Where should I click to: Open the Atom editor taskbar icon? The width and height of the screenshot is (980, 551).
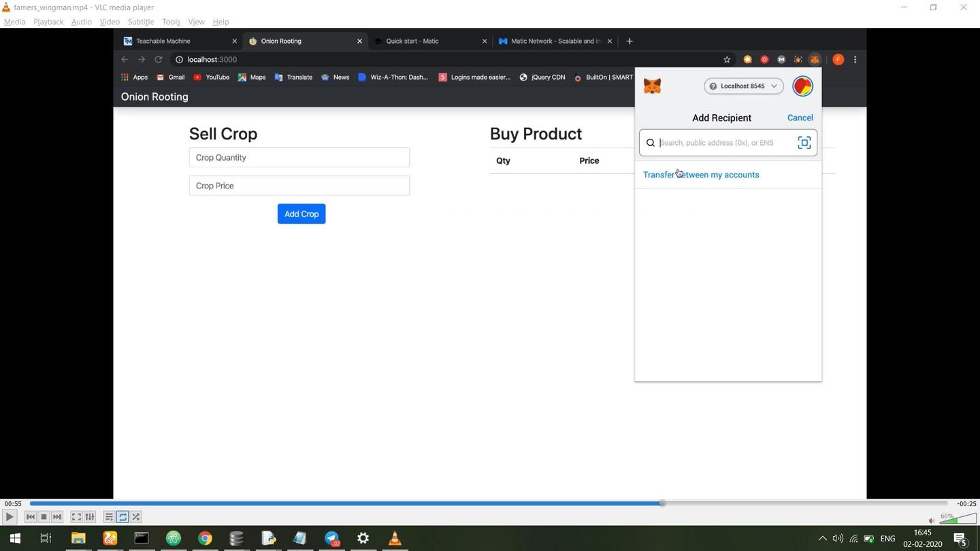(x=174, y=539)
